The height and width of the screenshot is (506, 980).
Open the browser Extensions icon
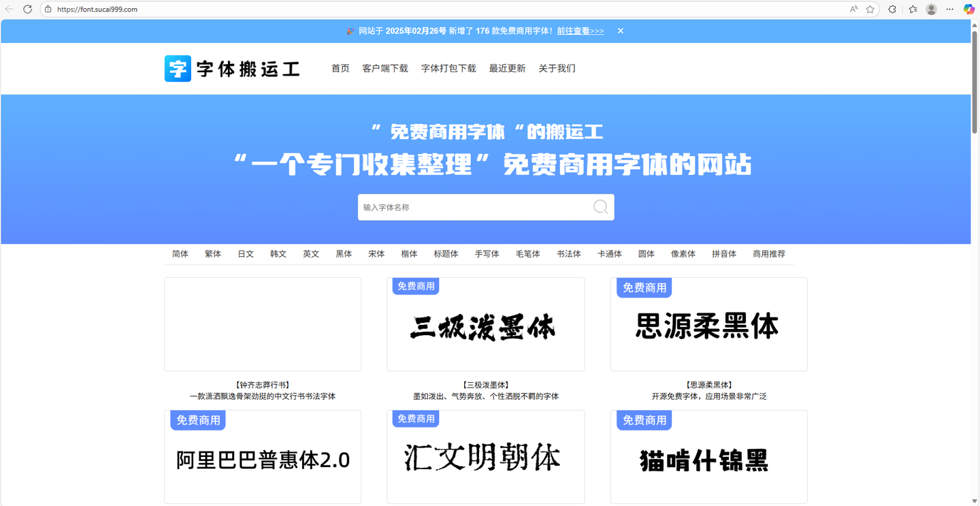click(892, 10)
